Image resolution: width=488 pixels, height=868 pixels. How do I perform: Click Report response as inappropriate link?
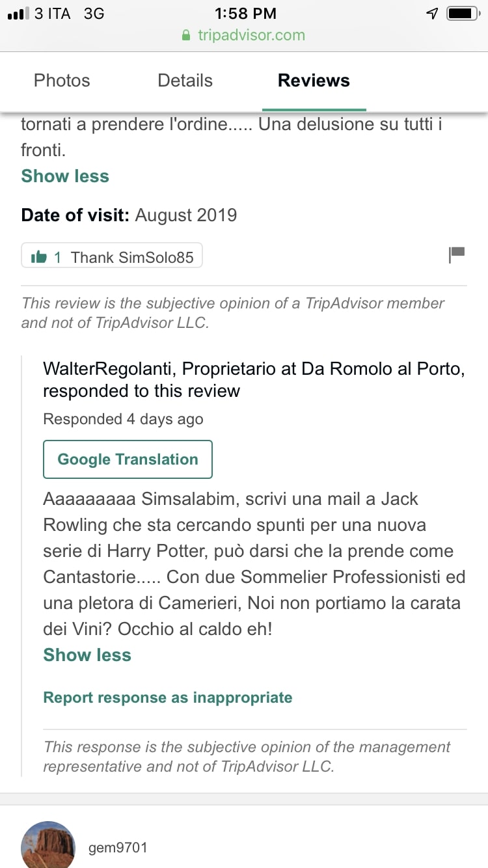pos(168,698)
